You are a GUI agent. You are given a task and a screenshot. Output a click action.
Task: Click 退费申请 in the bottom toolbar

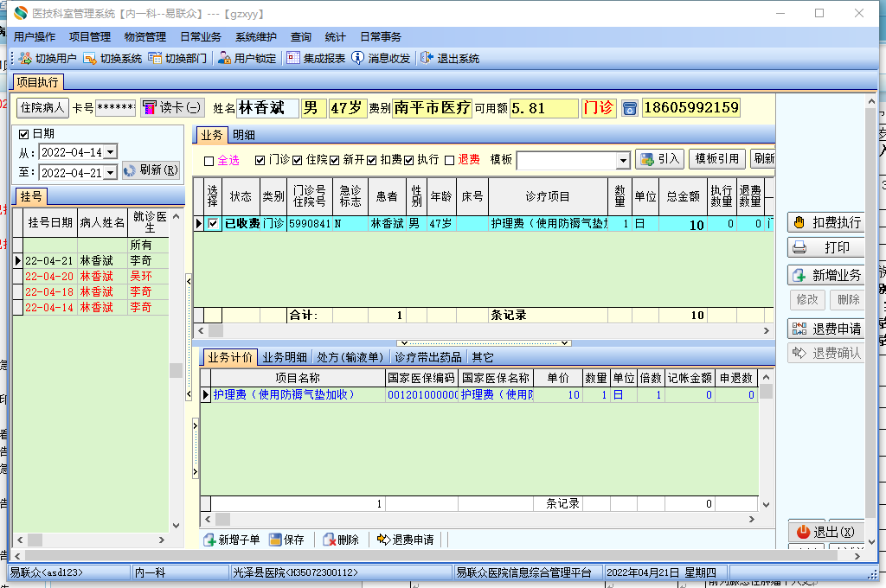tap(405, 540)
